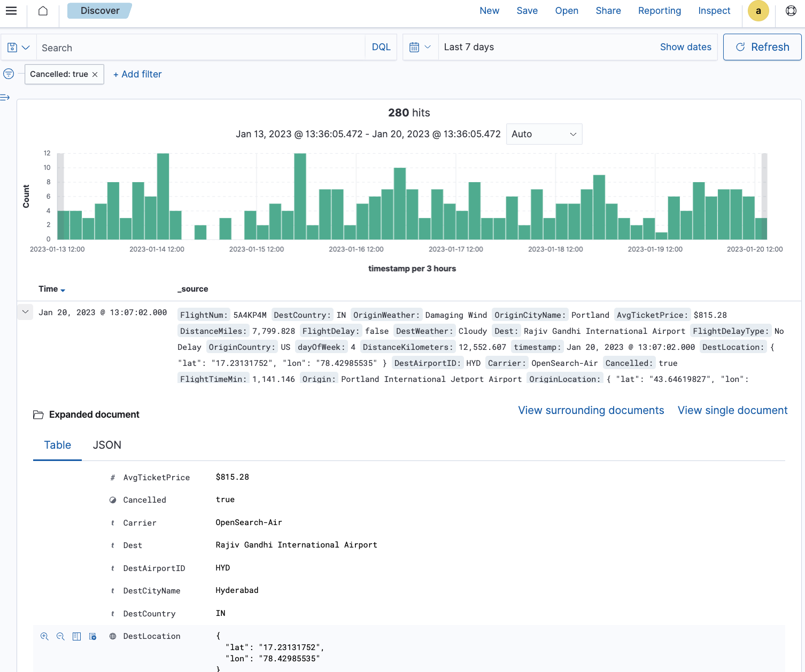Click the _source column header
Image resolution: width=805 pixels, height=672 pixels.
pos(192,289)
